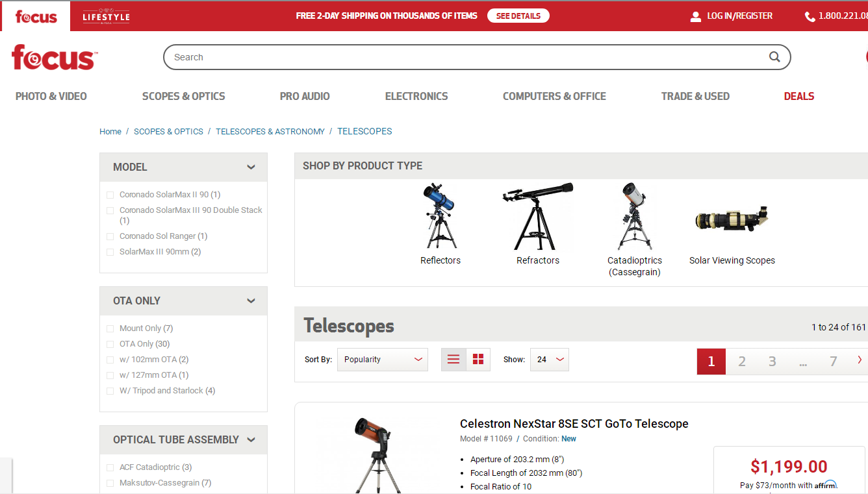This screenshot has width=868, height=494.
Task: Select the grid view icon
Action: pos(478,359)
